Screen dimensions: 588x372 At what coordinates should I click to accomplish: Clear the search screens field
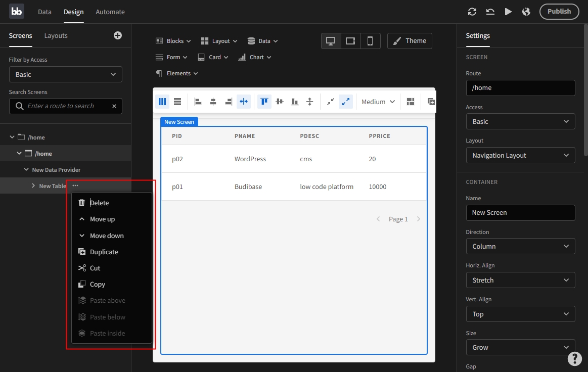coord(114,106)
